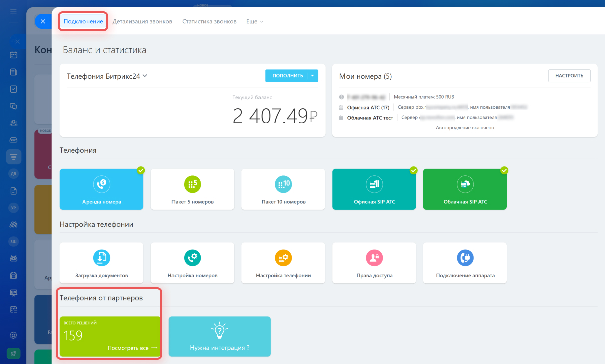The width and height of the screenshot is (605, 364).
Task: Switch to the Подключение tab
Action: point(83,22)
